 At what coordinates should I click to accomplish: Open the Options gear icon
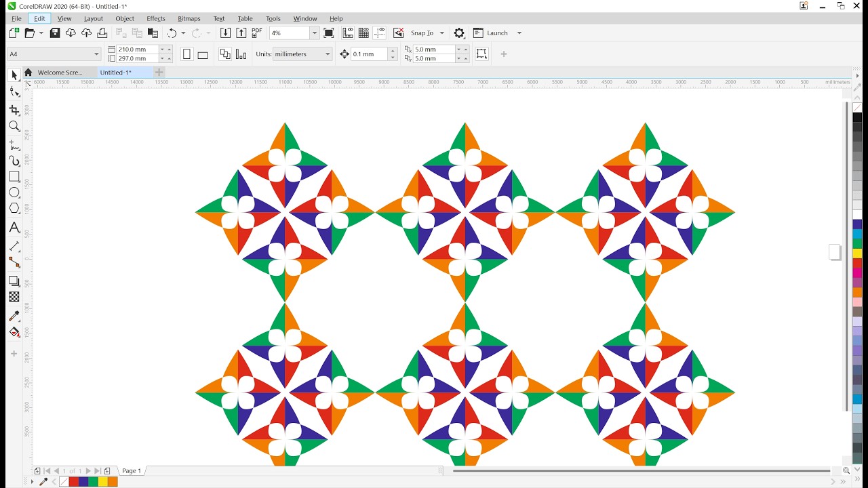tap(459, 33)
